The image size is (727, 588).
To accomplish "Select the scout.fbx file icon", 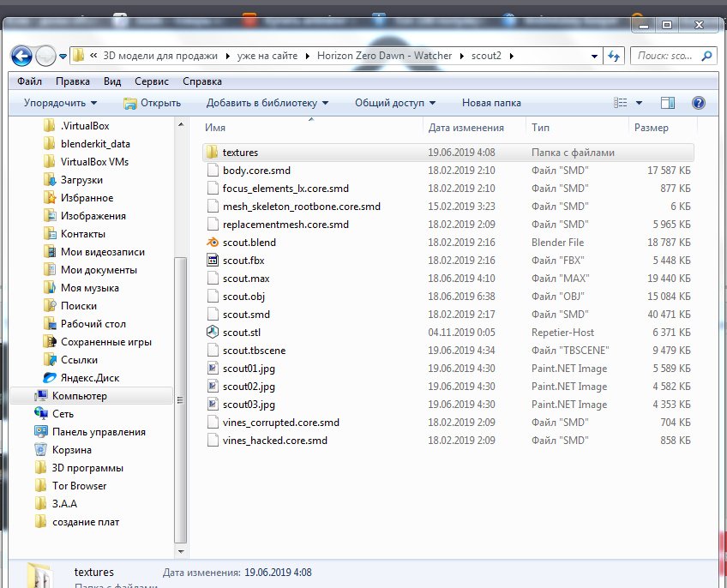I will click(x=213, y=261).
